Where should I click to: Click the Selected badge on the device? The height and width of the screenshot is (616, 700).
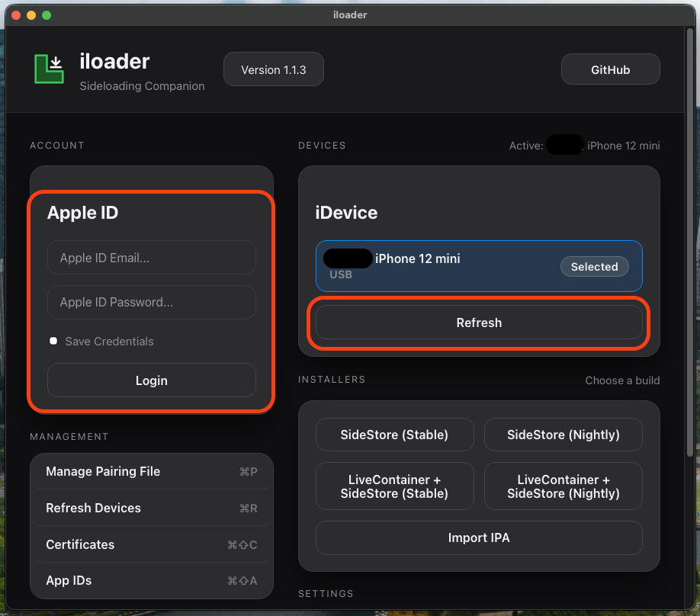tap(594, 267)
